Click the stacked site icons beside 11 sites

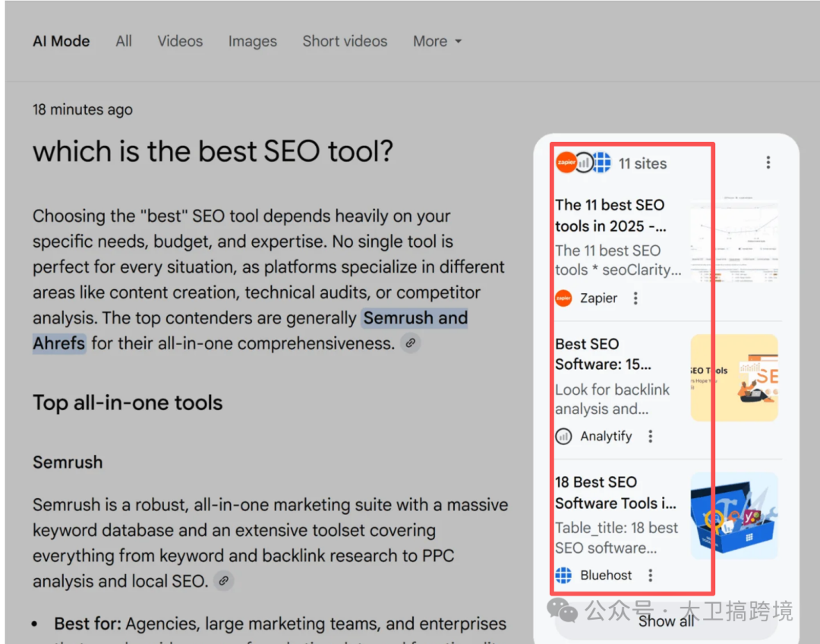[583, 163]
